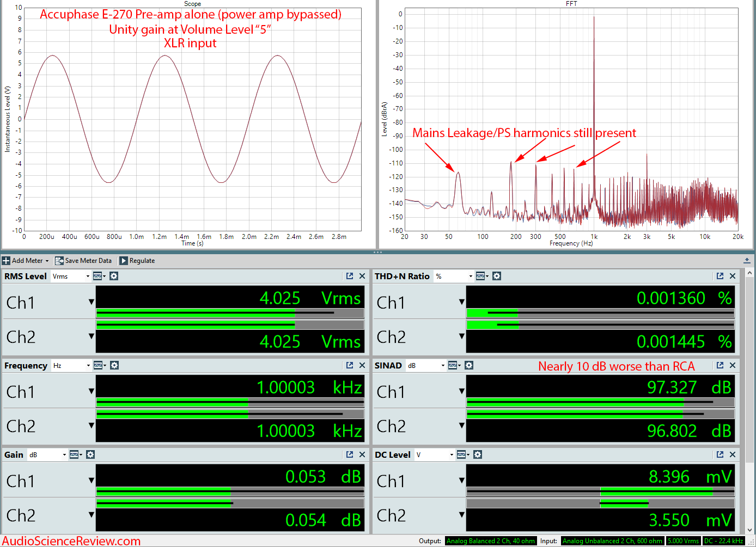Open THD+N Ratio settings gear
Screen dimensions: 756x547
[x=497, y=276]
